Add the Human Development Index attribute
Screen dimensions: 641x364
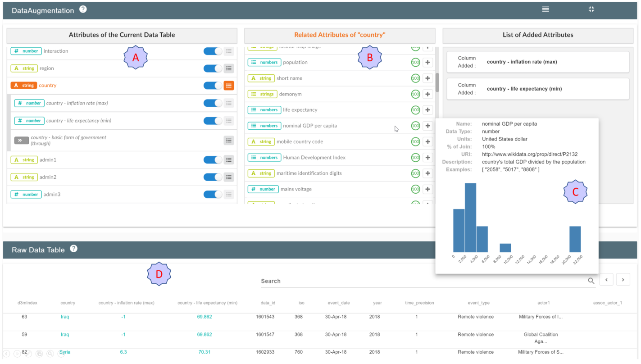(428, 157)
